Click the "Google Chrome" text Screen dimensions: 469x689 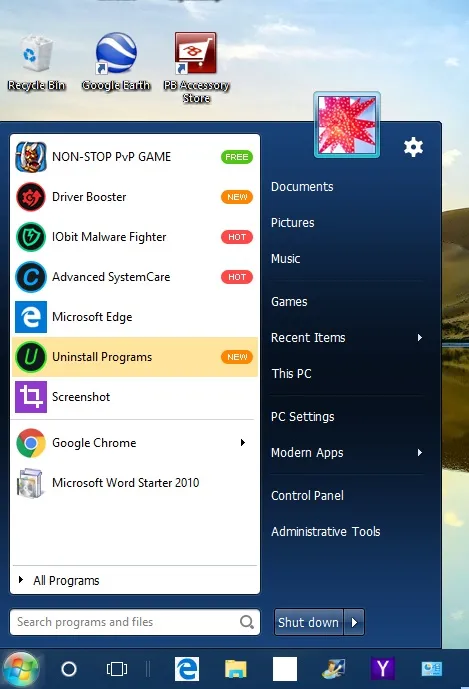94,443
